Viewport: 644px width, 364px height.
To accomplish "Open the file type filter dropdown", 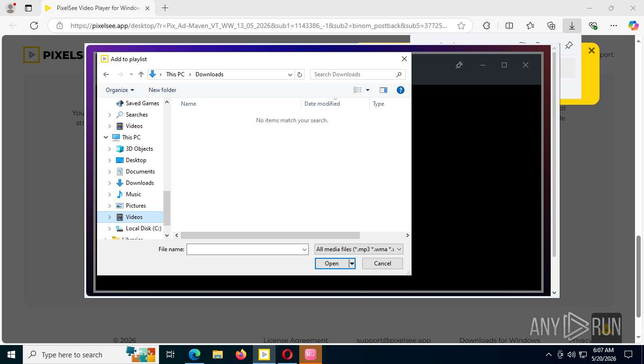I will pos(359,249).
